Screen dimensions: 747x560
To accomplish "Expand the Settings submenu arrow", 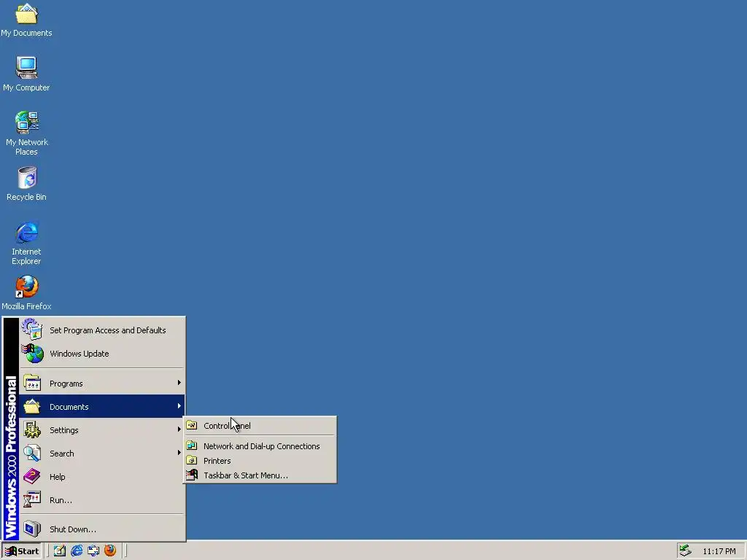I will click(x=179, y=429).
